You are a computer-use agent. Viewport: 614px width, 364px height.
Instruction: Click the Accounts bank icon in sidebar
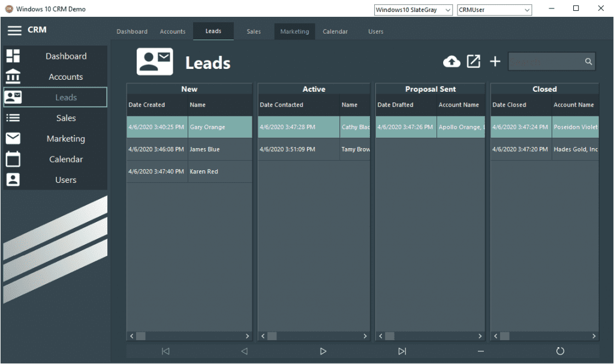coord(13,76)
